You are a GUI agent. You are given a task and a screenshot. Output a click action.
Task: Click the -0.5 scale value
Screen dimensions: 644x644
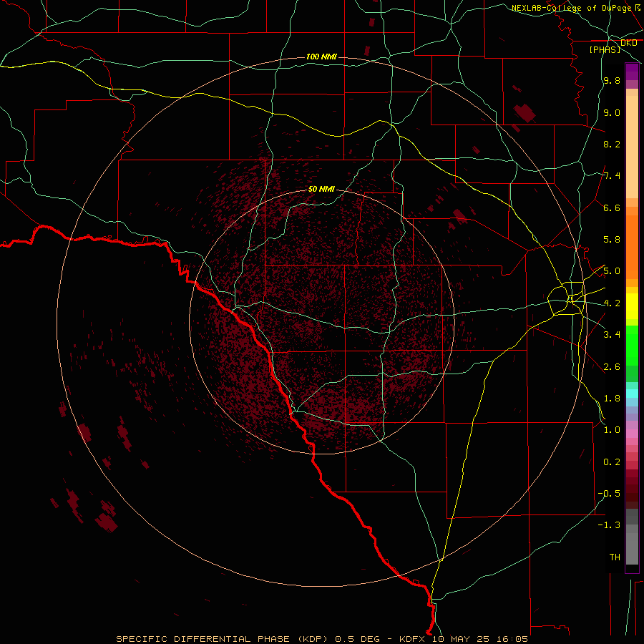pos(609,494)
